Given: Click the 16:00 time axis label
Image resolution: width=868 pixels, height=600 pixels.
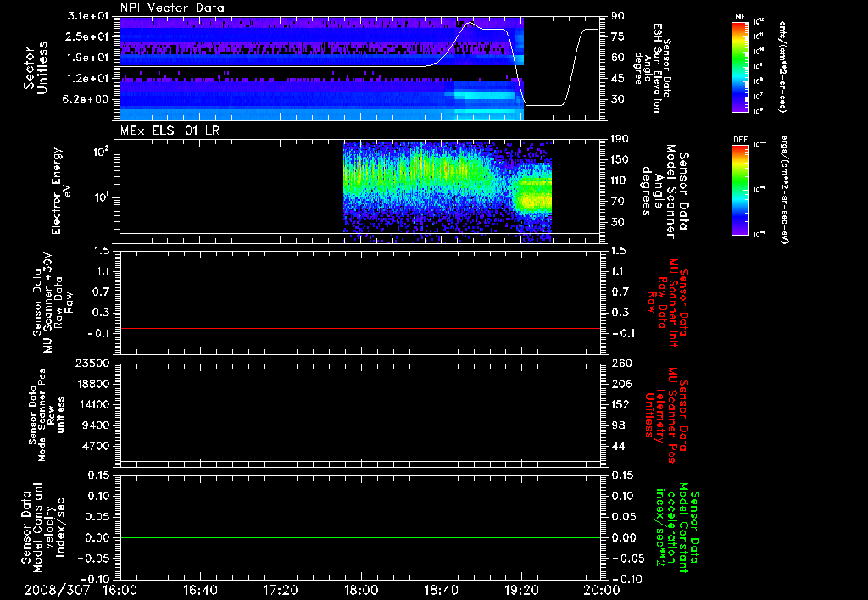Looking at the screenshot, I should click(120, 590).
